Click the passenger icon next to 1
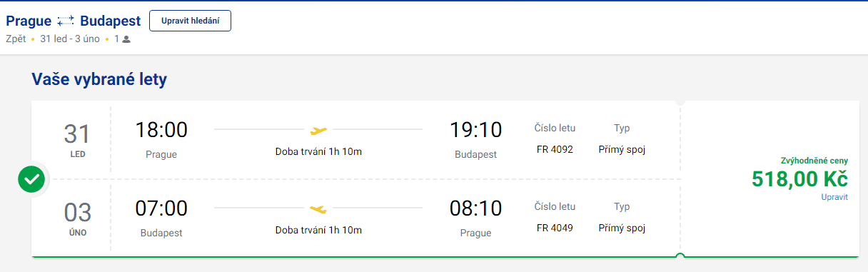This screenshot has width=868, height=272. 126,39
